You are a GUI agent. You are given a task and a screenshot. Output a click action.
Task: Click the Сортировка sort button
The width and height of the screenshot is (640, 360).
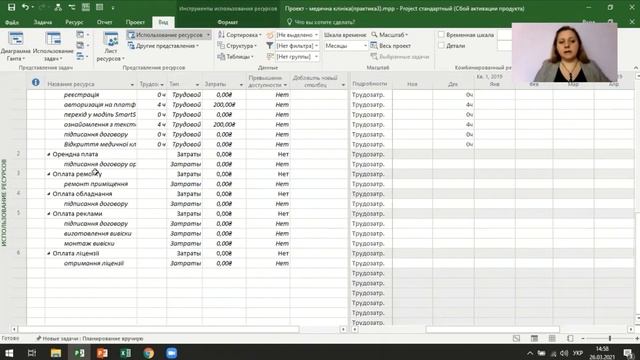[239, 35]
